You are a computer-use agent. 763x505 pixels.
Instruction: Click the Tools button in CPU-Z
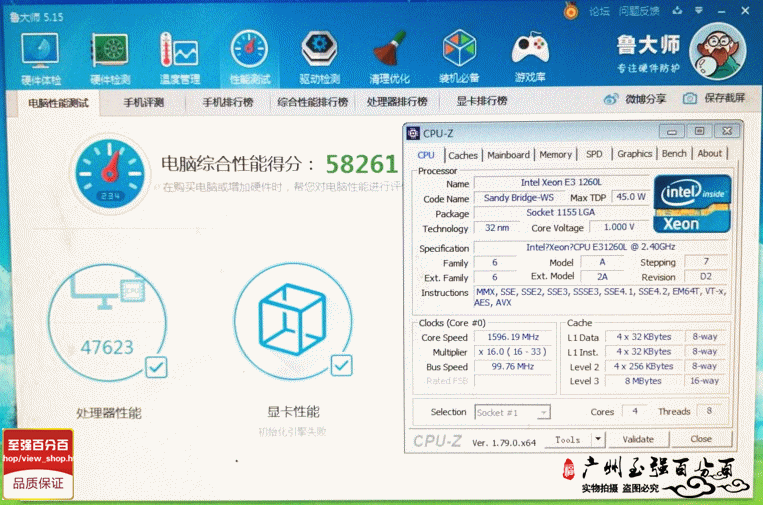click(568, 439)
